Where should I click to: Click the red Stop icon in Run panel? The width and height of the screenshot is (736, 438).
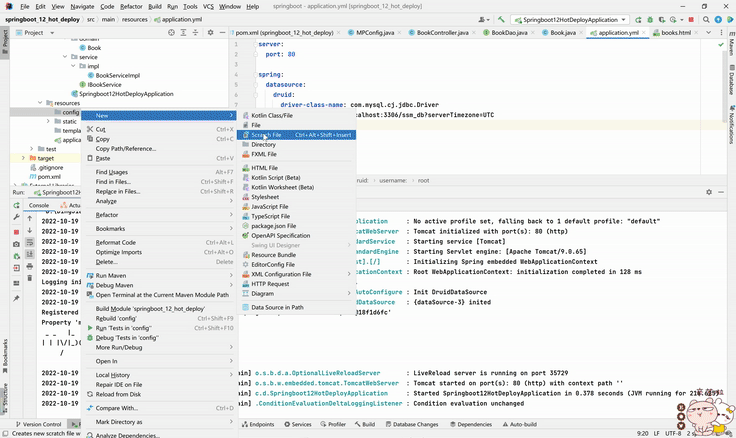click(x=16, y=232)
